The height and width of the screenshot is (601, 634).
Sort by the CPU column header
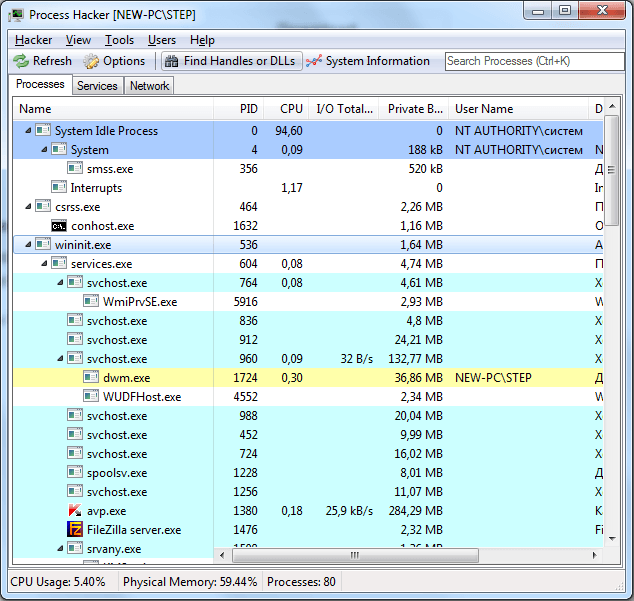tap(286, 109)
